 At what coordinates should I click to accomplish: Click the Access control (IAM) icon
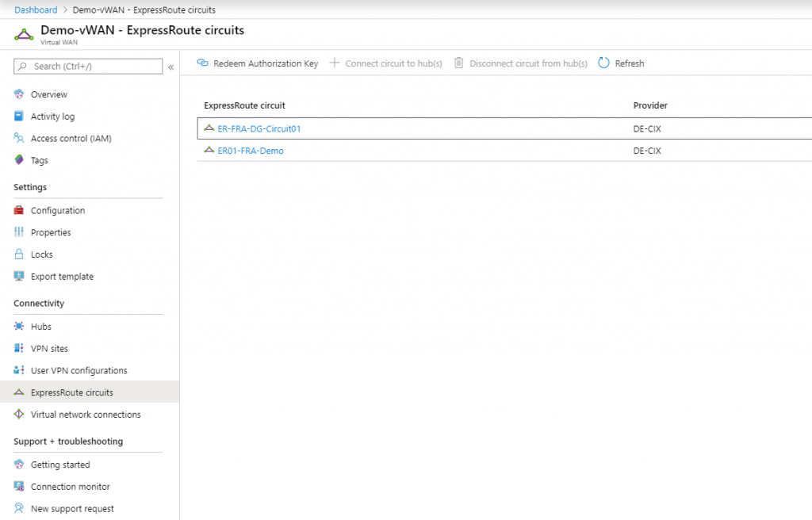click(x=19, y=138)
